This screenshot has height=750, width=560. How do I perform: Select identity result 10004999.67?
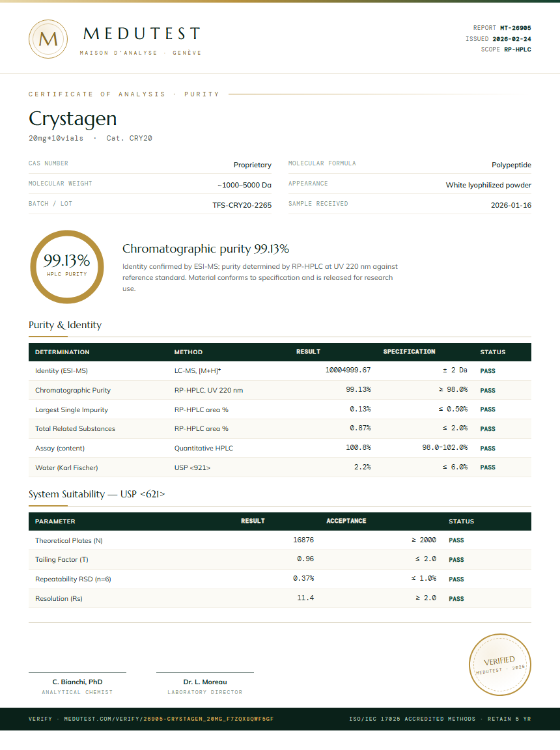coord(348,370)
